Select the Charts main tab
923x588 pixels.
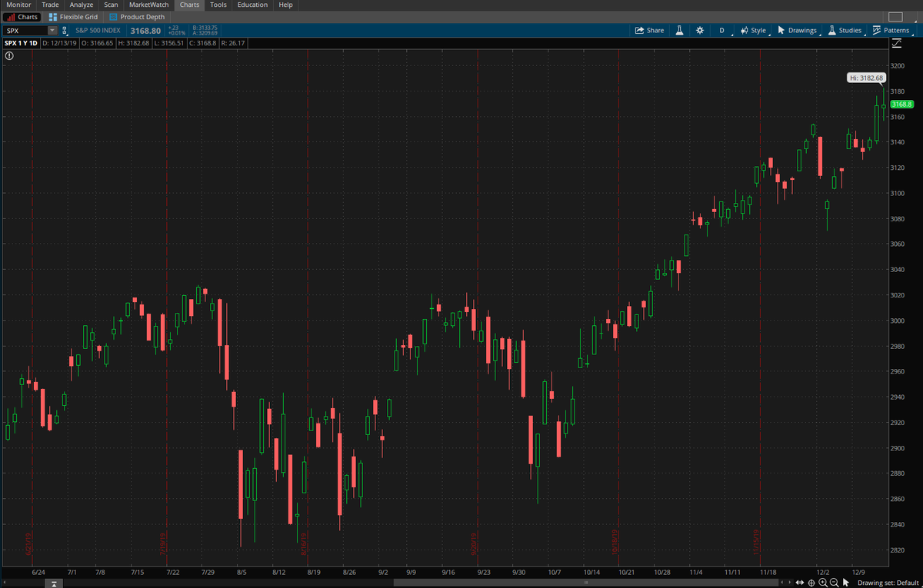(x=189, y=5)
